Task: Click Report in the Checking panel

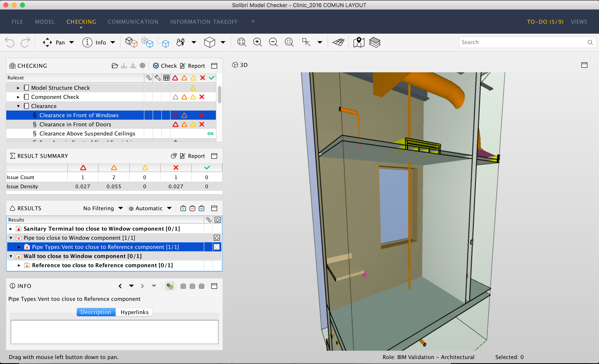Action: (192, 66)
